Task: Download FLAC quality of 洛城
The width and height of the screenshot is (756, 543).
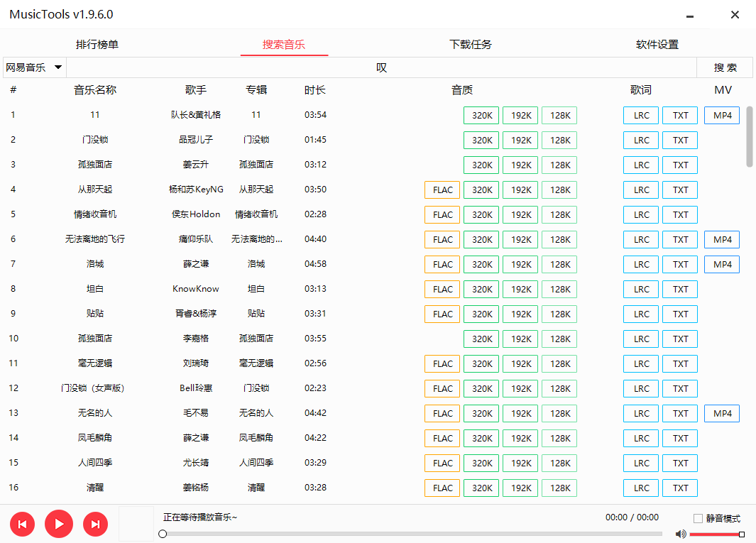Action: point(442,264)
